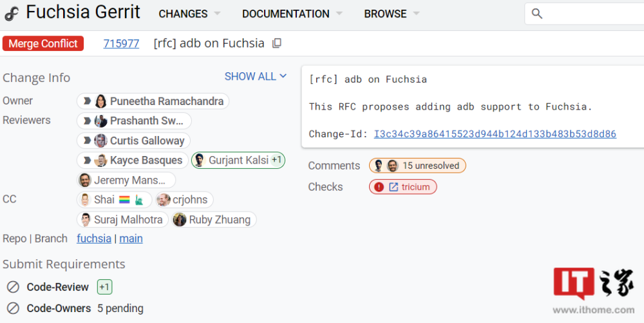
Task: Open the Changes dropdown menu
Action: coord(189,14)
